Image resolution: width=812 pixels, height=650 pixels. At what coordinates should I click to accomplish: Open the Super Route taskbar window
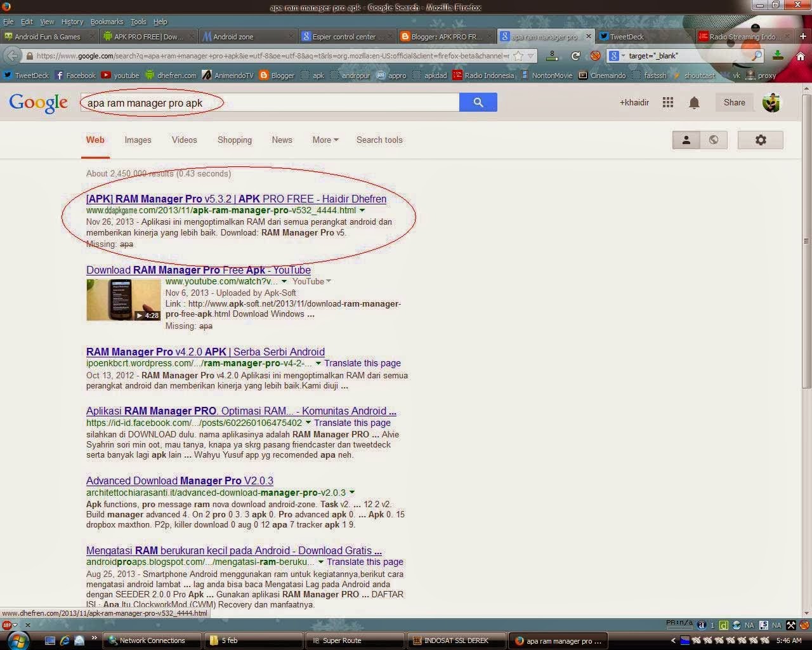click(355, 640)
